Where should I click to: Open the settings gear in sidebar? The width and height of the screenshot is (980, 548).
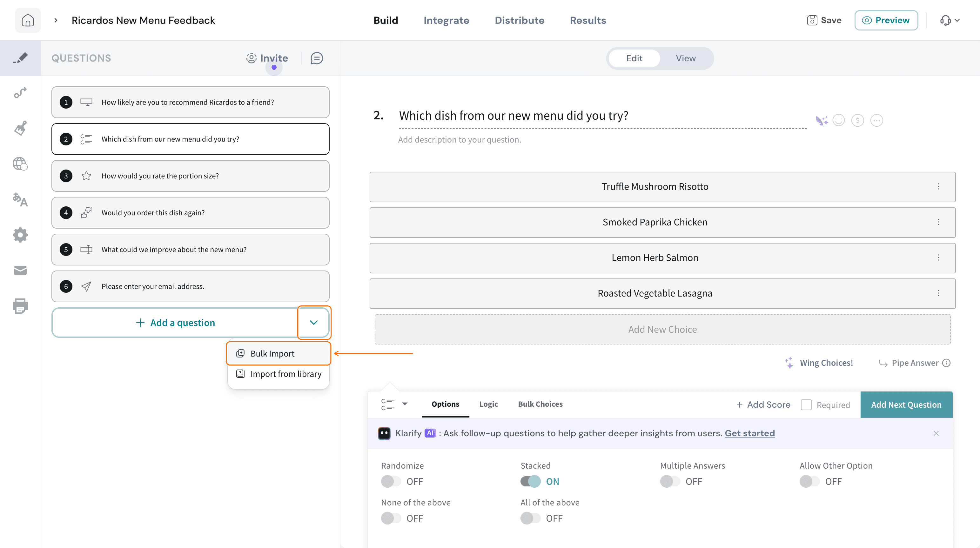tap(20, 235)
